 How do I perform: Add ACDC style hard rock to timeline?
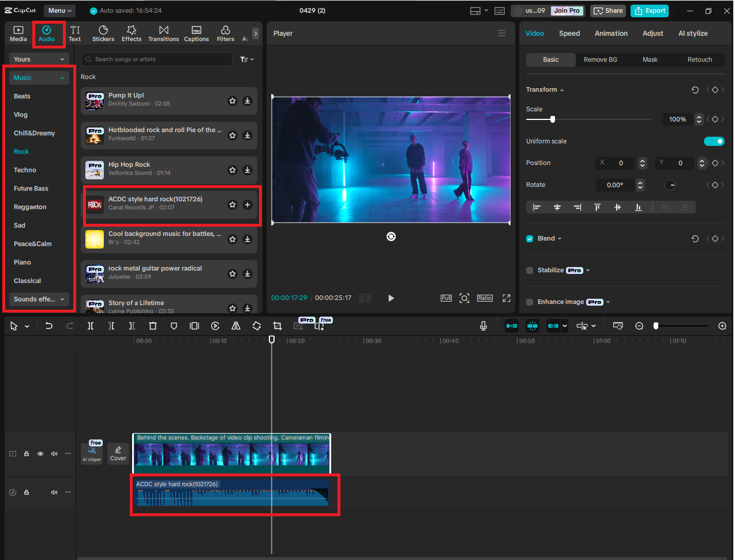247,205
